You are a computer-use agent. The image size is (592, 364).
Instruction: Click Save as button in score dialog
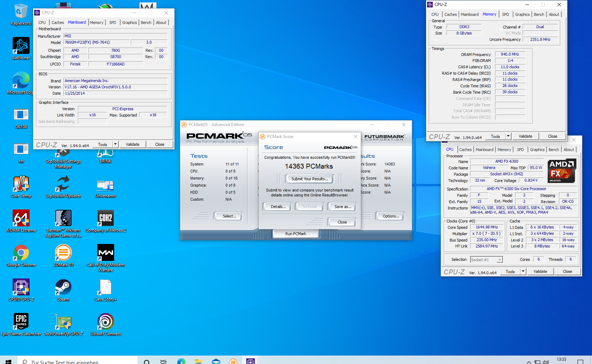343,207
